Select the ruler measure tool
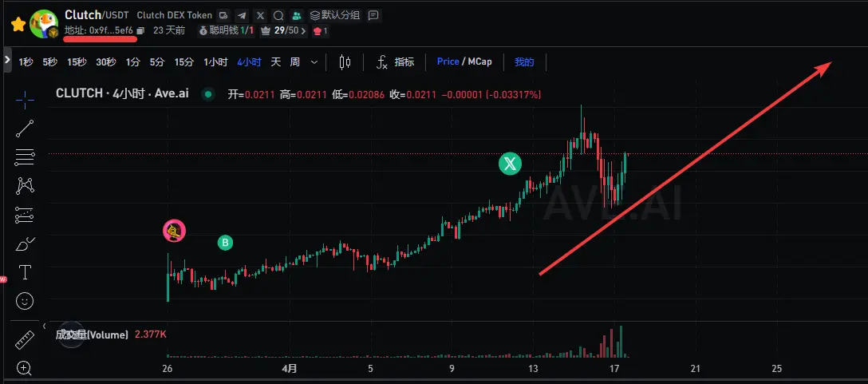Screen dimensions: 868x384 pyautogui.click(x=25, y=339)
